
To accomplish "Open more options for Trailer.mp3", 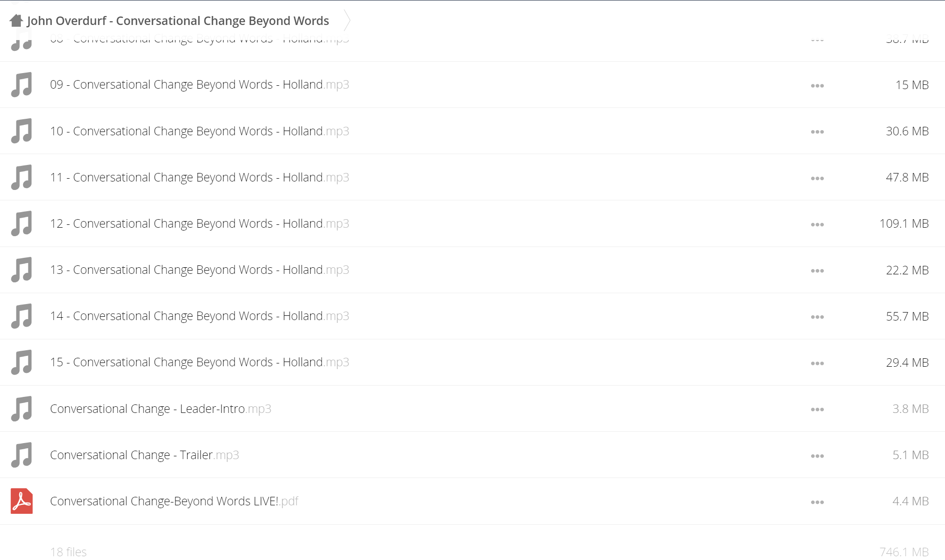I will (817, 456).
